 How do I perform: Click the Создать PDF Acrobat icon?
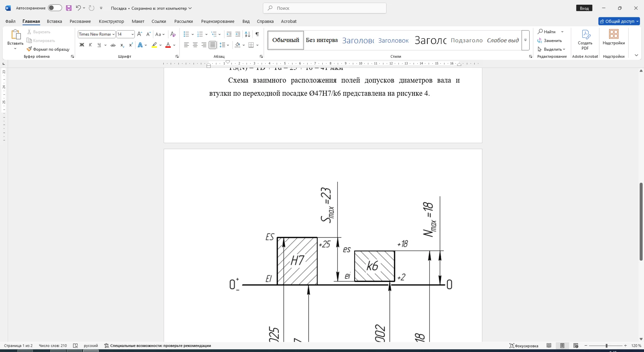[585, 40]
